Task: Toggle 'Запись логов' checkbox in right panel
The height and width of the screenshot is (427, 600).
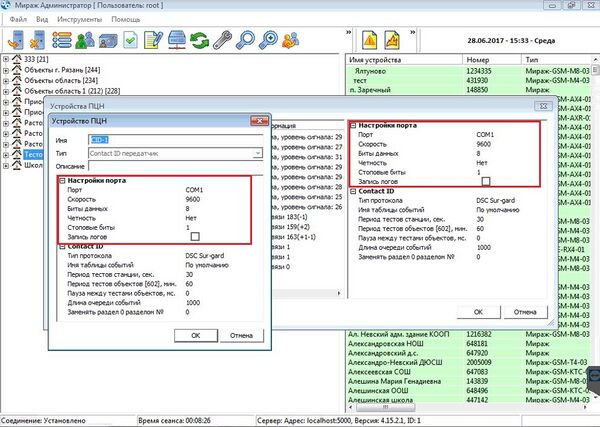Action: 487,181
